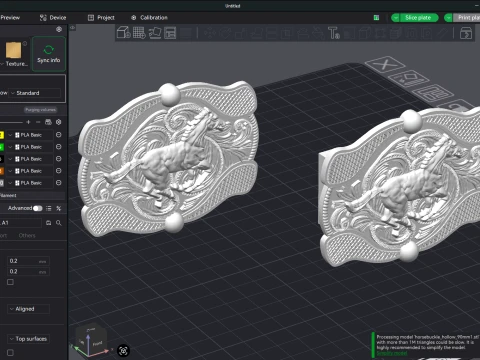Switch to the Project tab
Viewport: 480px width, 360px height.
click(101, 18)
